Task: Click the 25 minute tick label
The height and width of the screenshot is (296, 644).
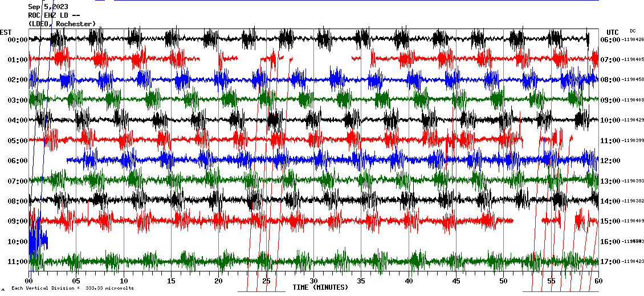Action: (x=266, y=281)
